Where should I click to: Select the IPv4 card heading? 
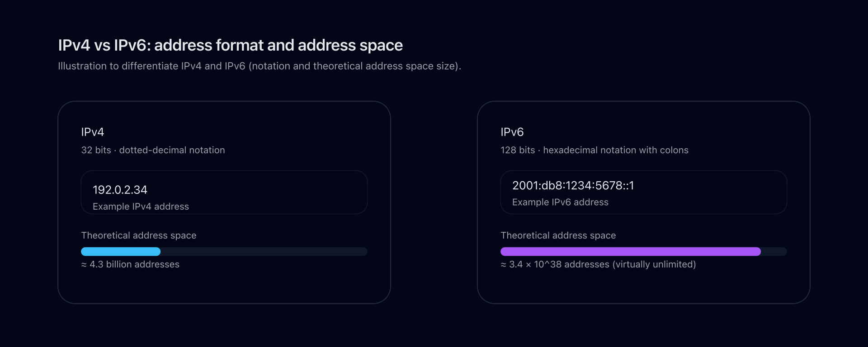click(x=93, y=132)
